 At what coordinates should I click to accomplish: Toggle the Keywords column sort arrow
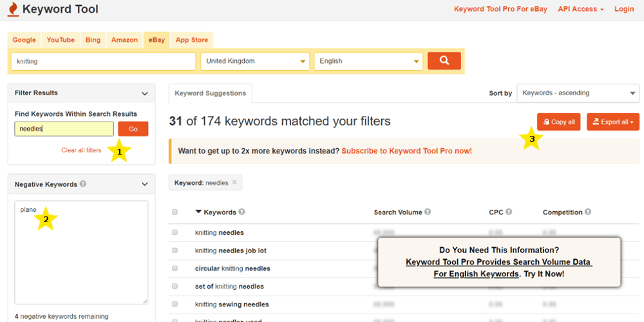(x=198, y=212)
